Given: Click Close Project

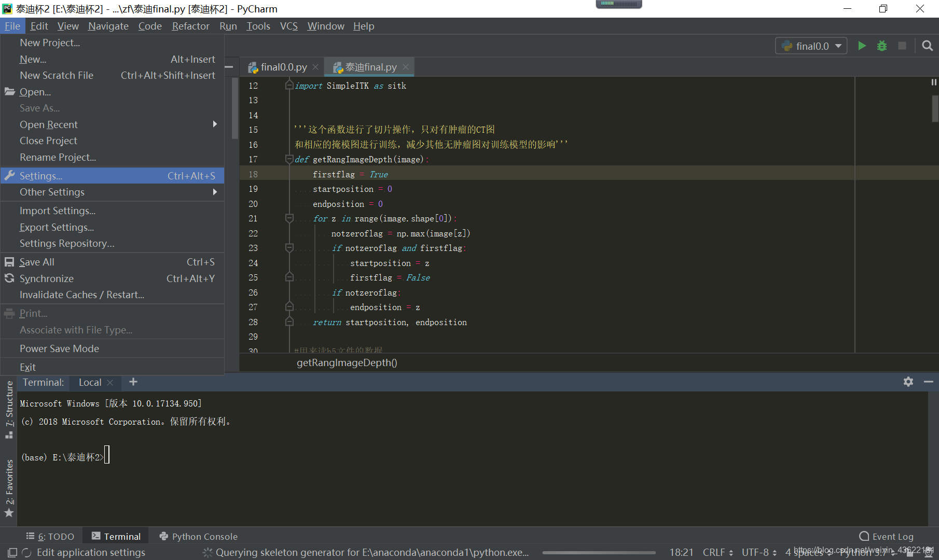Looking at the screenshot, I should 113,141.
